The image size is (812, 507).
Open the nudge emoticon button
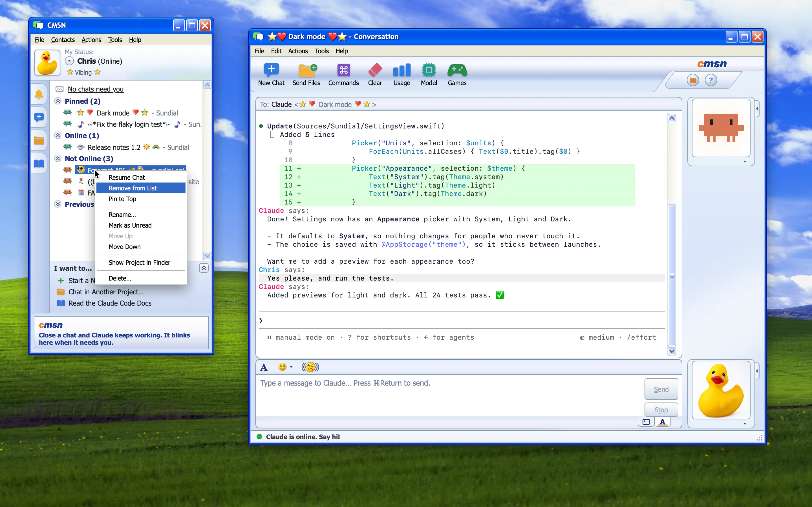[x=310, y=367]
